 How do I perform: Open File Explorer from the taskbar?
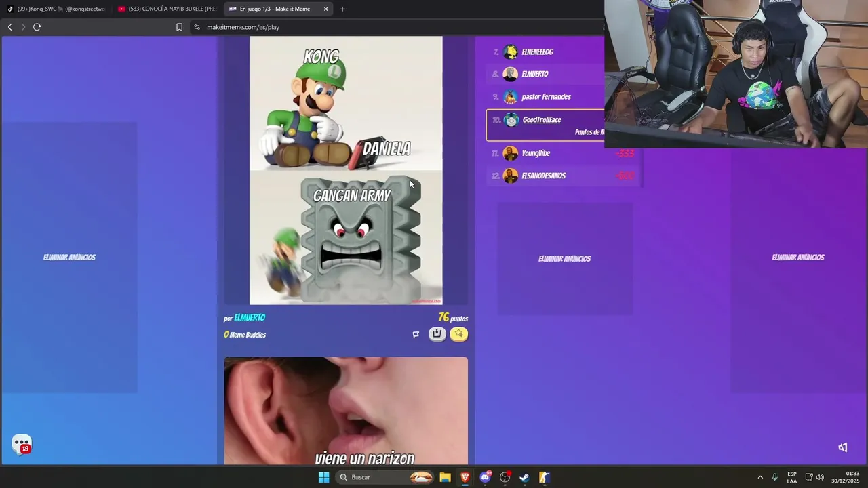[445, 477]
